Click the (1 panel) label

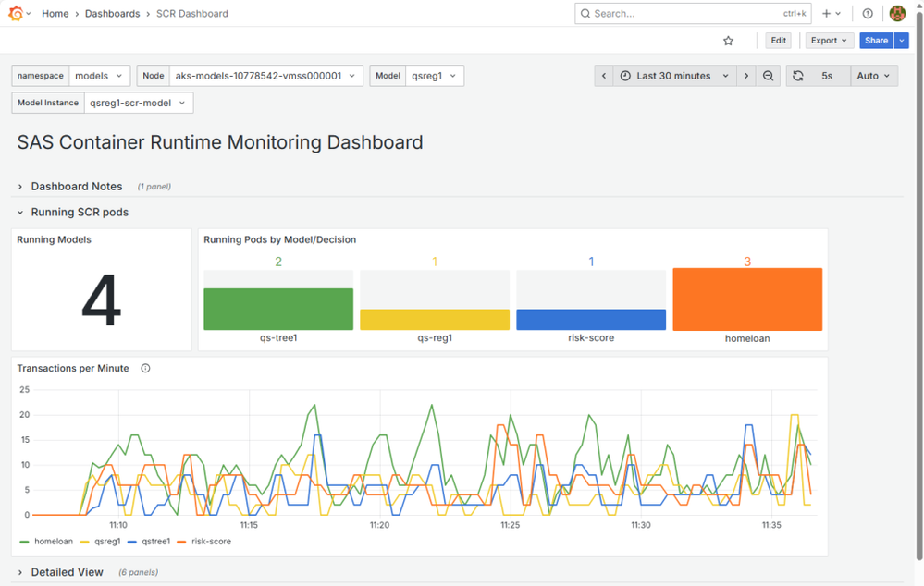click(154, 187)
